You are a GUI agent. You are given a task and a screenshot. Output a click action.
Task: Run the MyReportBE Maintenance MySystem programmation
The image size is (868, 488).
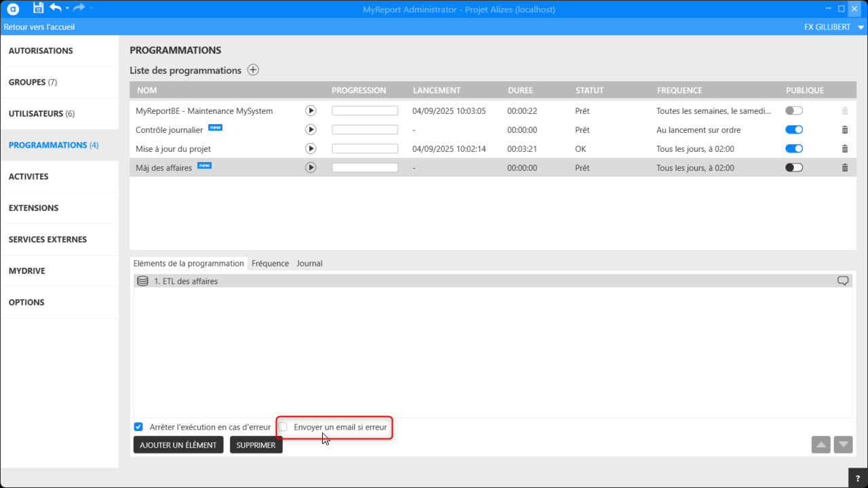tap(311, 110)
